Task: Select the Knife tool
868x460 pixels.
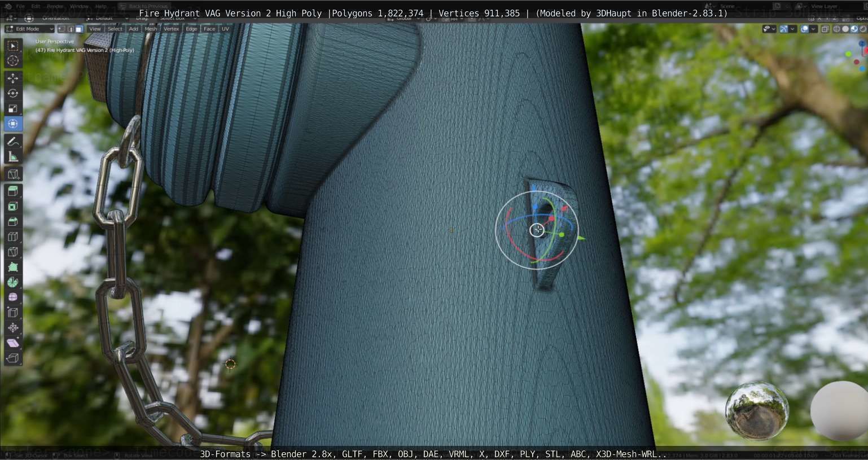Action: pos(13,252)
